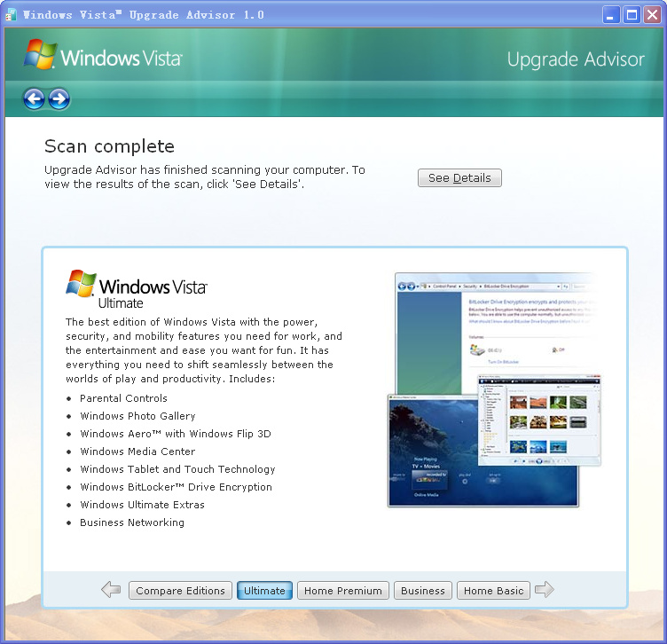Click the Vista screenshots preview image
Viewport: 667px width, 644px height.
point(494,389)
